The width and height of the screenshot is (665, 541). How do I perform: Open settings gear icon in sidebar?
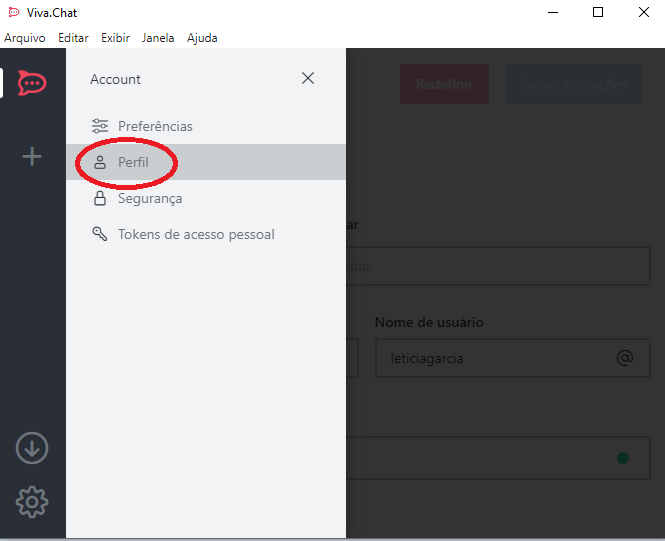tap(32, 501)
